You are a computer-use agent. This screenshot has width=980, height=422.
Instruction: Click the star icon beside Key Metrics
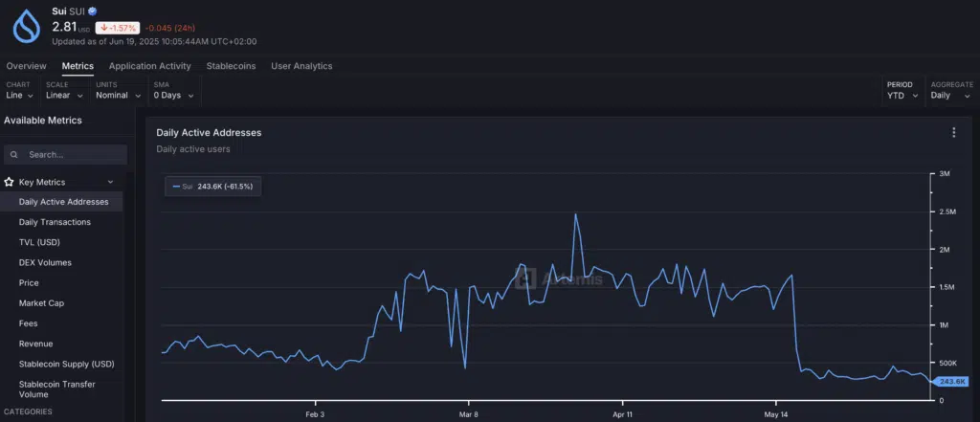[10, 182]
